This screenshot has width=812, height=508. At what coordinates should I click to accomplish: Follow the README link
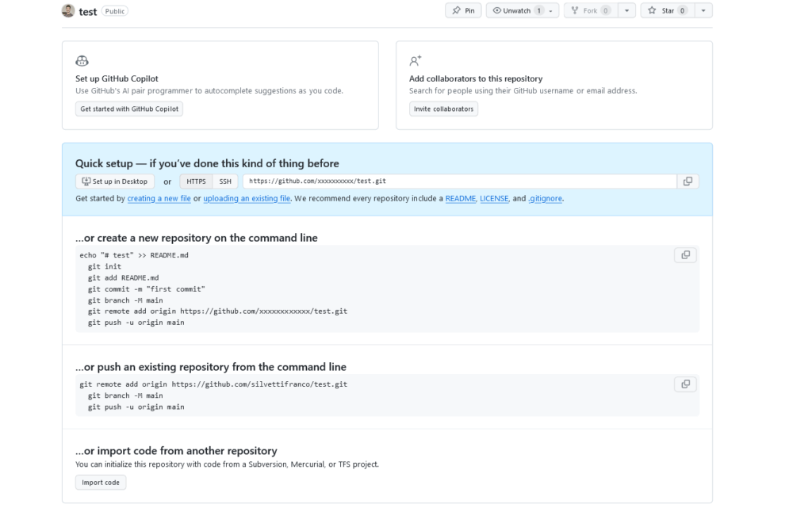click(461, 198)
